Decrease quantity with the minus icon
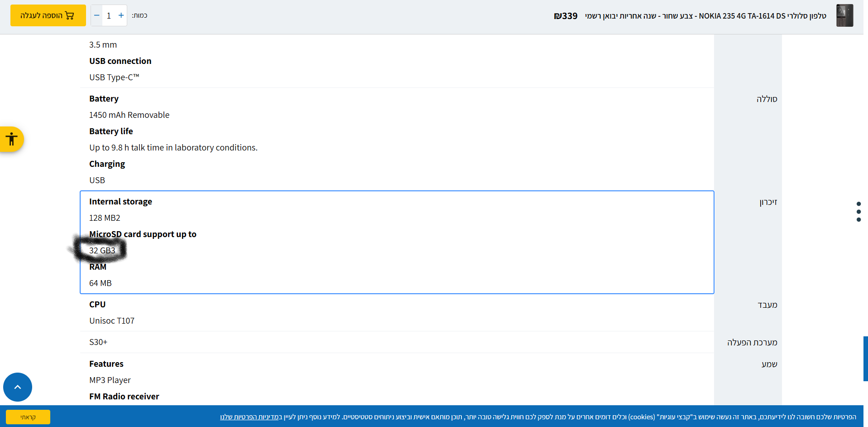Screen dimensions: 868x427 coord(96,15)
